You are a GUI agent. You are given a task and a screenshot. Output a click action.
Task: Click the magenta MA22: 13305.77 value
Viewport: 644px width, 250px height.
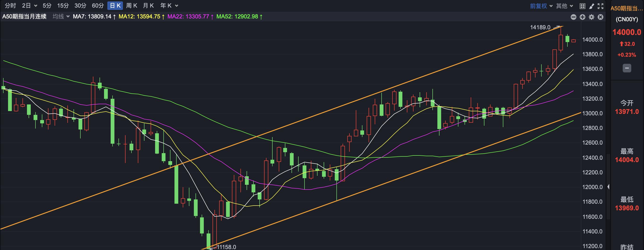click(188, 17)
